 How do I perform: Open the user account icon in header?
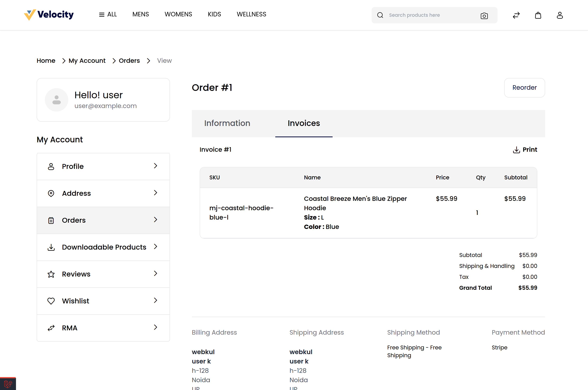(x=560, y=15)
